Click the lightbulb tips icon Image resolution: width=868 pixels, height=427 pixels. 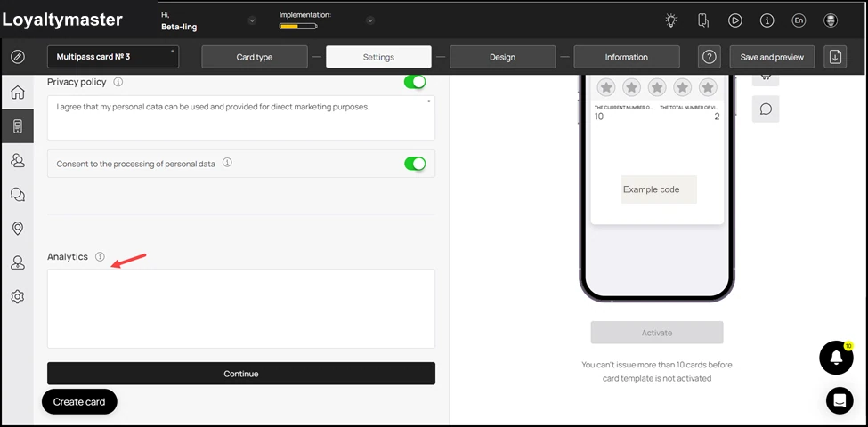(671, 21)
